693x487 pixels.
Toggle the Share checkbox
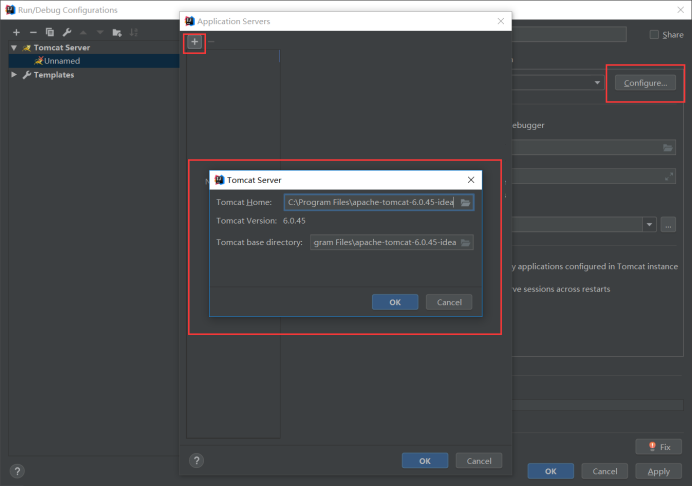(x=654, y=34)
